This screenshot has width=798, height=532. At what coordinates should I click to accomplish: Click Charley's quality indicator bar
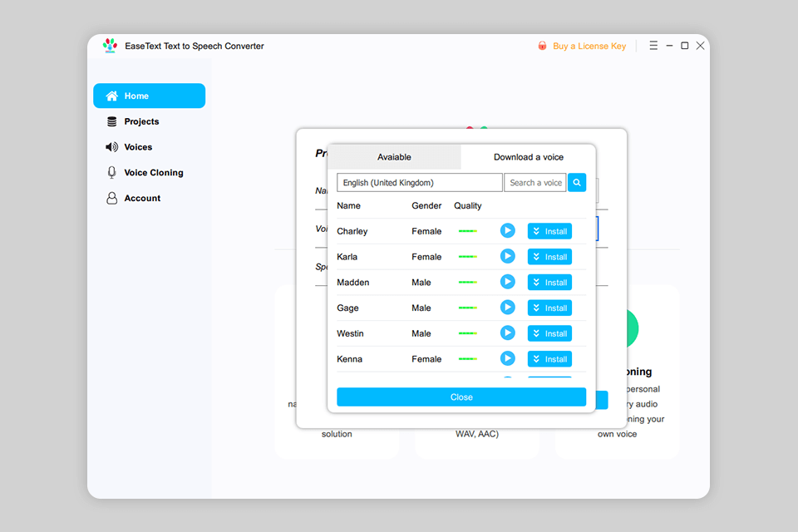(468, 231)
